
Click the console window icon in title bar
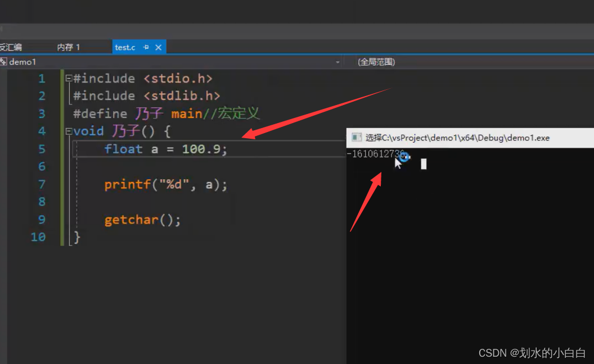pyautogui.click(x=356, y=138)
